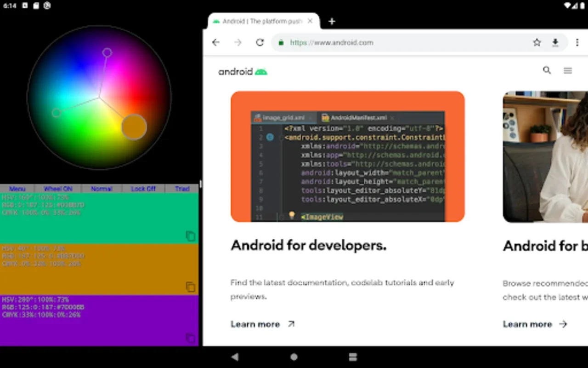The height and width of the screenshot is (368, 588).
Task: Select the large orange handle on color wheel
Action: [x=134, y=127]
